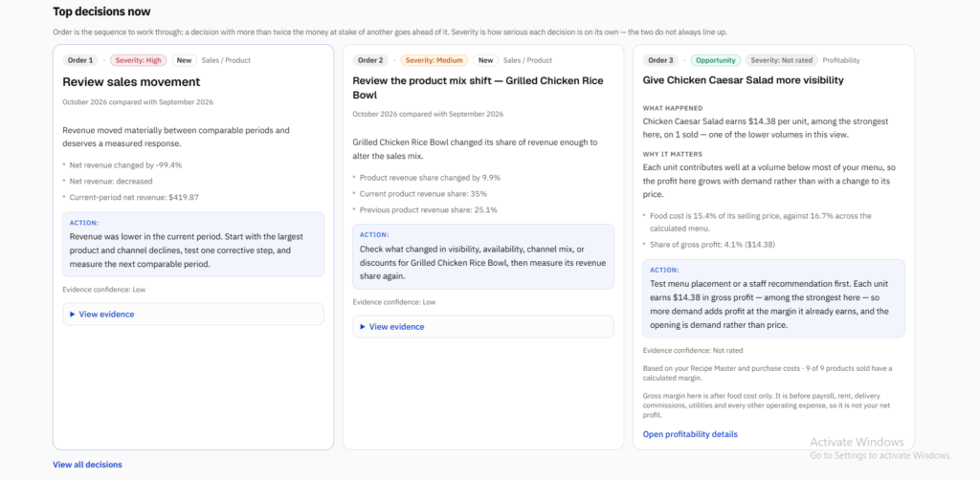Click Previous product revenue share: 25.1% line
This screenshot has height=480, width=980.
(x=428, y=209)
